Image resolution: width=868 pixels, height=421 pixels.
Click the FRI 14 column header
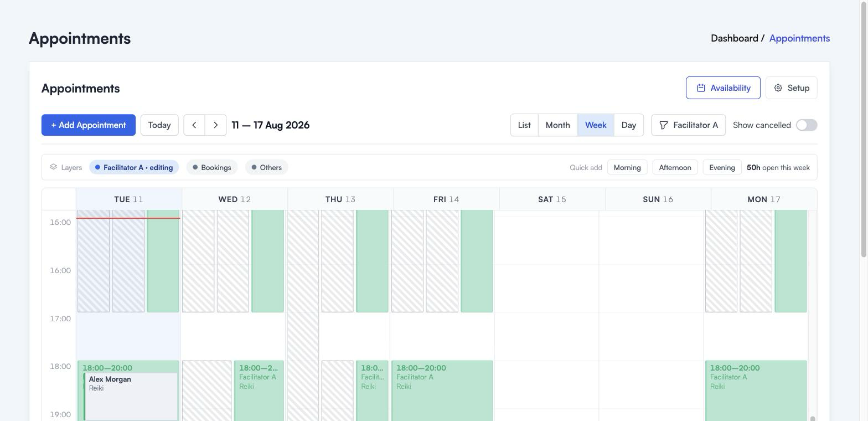click(x=446, y=199)
